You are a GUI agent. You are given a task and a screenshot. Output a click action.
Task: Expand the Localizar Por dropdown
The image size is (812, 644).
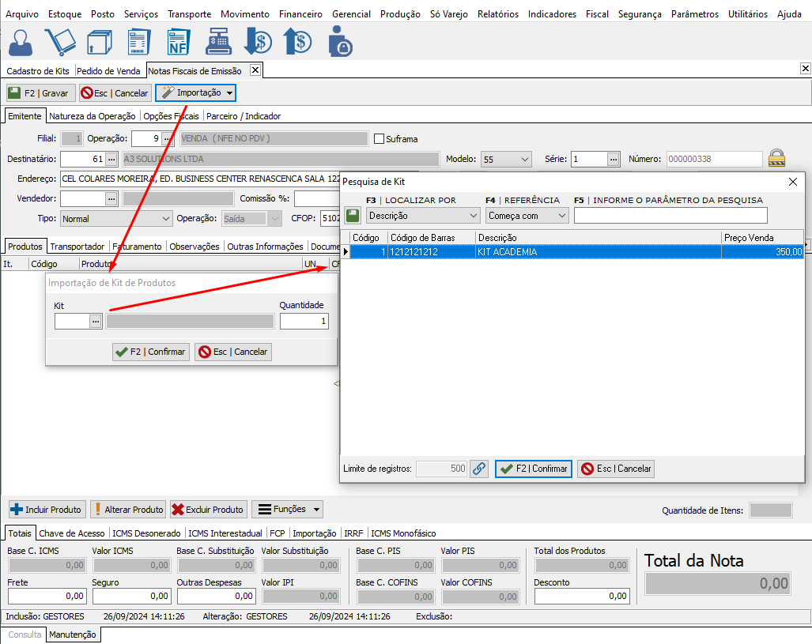coord(423,215)
